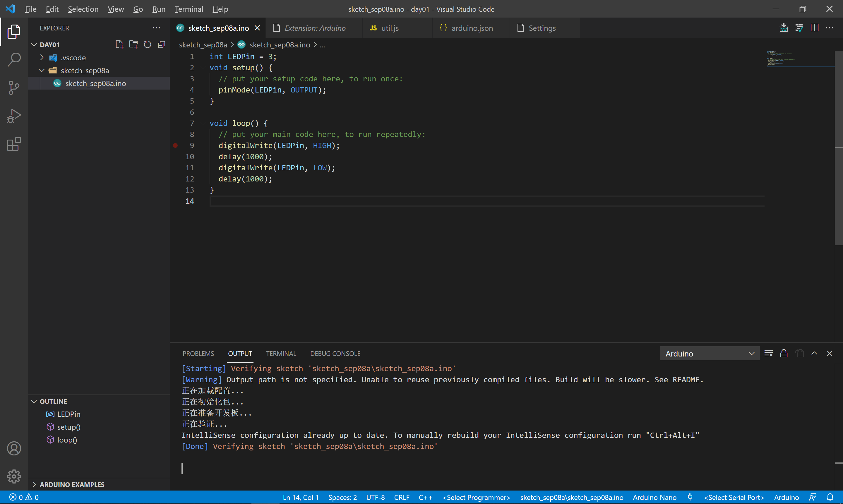Screen dimensions: 843x504
Task: Split the editor to the right
Action: [x=815, y=28]
